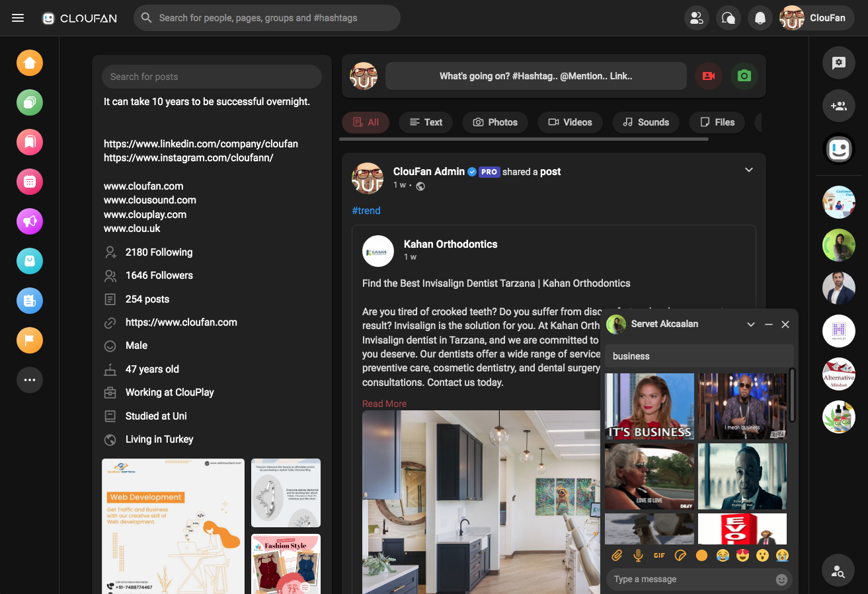
Task: Send the heart eyes emoji in chat
Action: pos(742,556)
